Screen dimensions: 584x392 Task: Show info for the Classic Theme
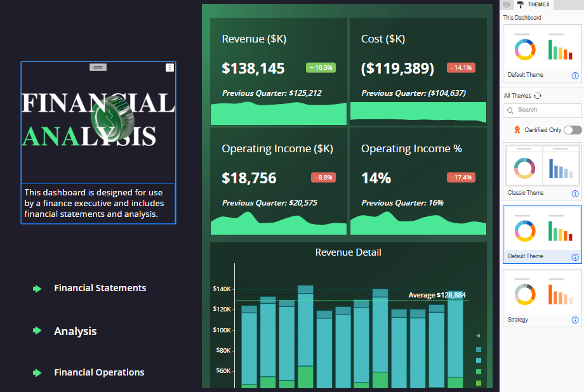click(x=575, y=193)
